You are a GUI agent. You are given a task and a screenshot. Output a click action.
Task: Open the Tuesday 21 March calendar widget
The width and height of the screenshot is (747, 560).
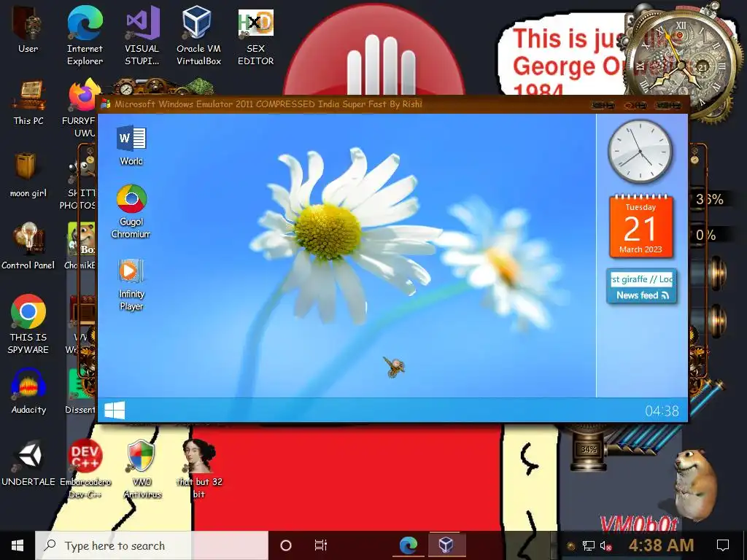[x=640, y=227]
